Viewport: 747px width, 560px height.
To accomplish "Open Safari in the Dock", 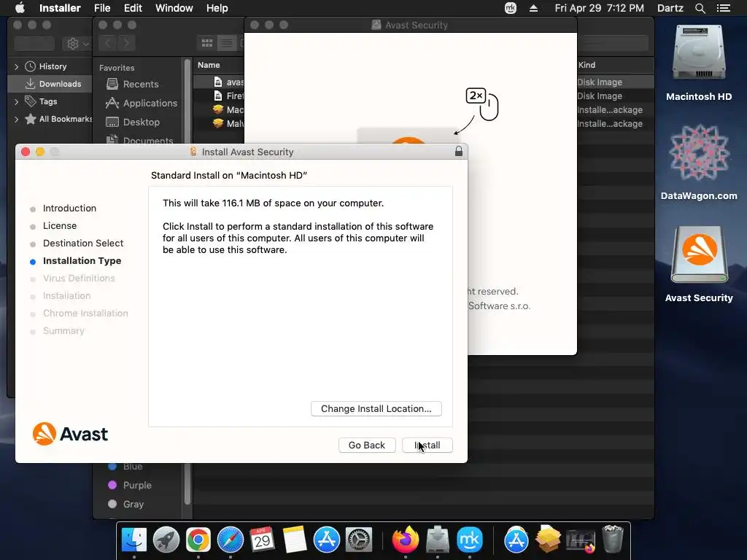I will click(x=231, y=540).
